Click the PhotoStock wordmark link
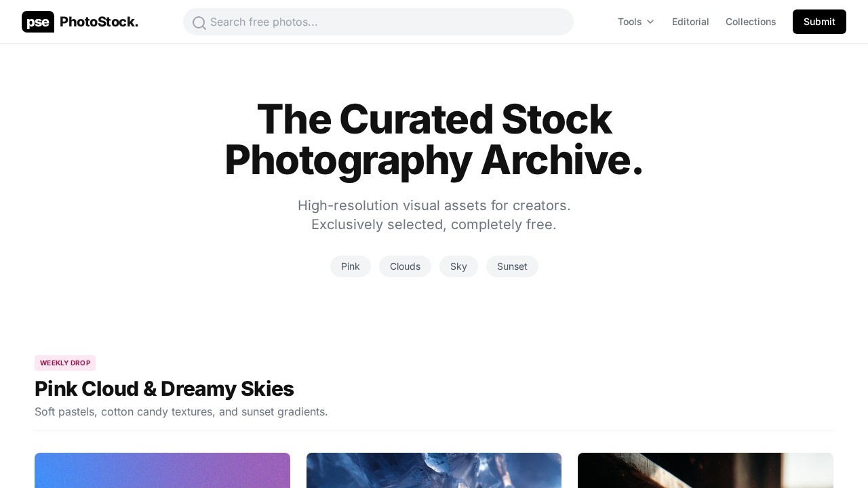 (99, 22)
